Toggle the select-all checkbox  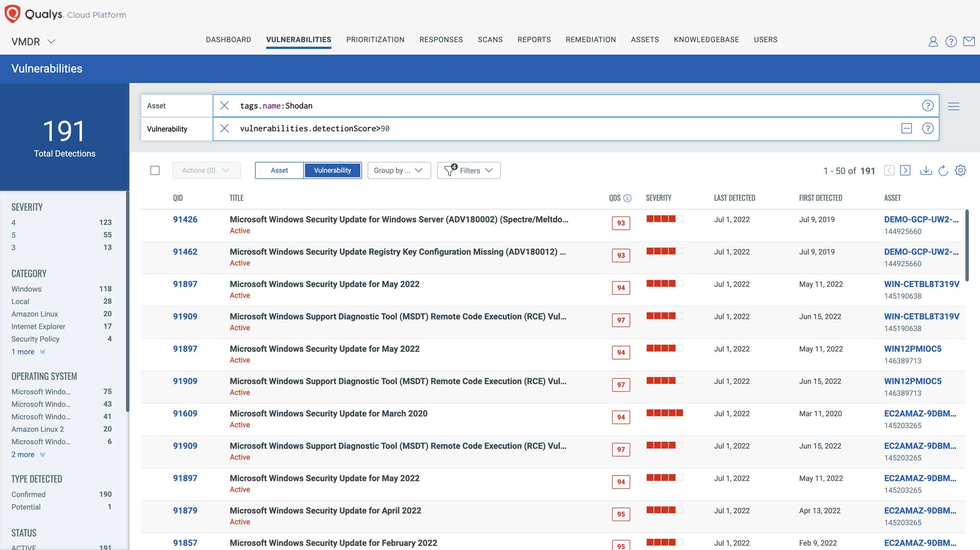tap(155, 171)
